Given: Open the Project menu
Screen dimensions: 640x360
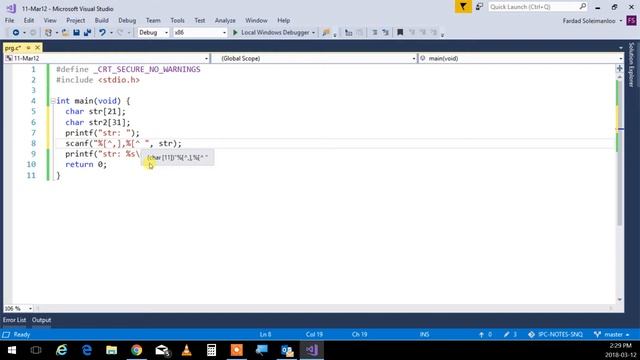Looking at the screenshot, I should click(76, 20).
